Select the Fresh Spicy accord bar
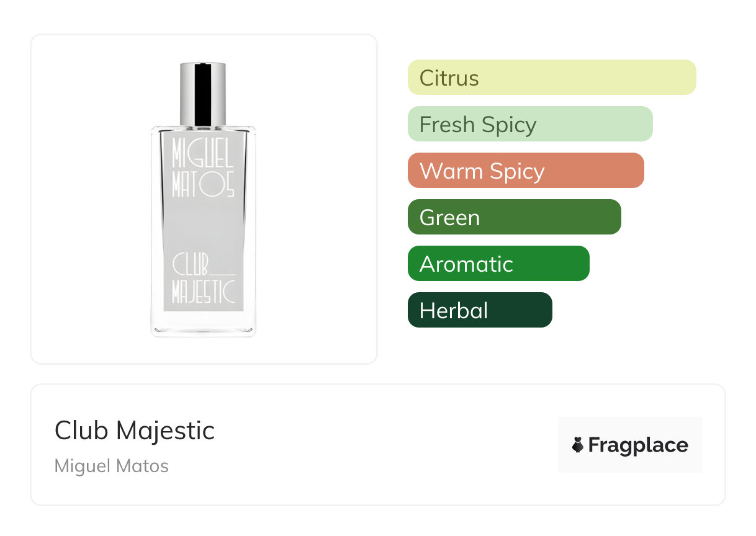Image resolution: width=756 pixels, height=536 pixels. 529,124
